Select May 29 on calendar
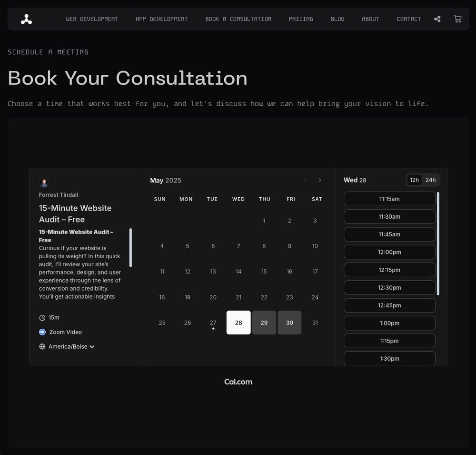 tap(264, 323)
